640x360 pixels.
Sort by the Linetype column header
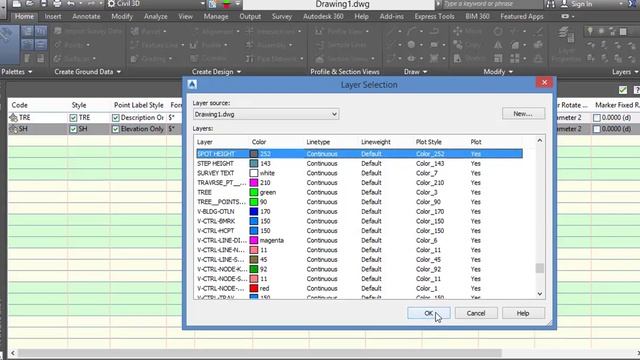[x=318, y=142]
